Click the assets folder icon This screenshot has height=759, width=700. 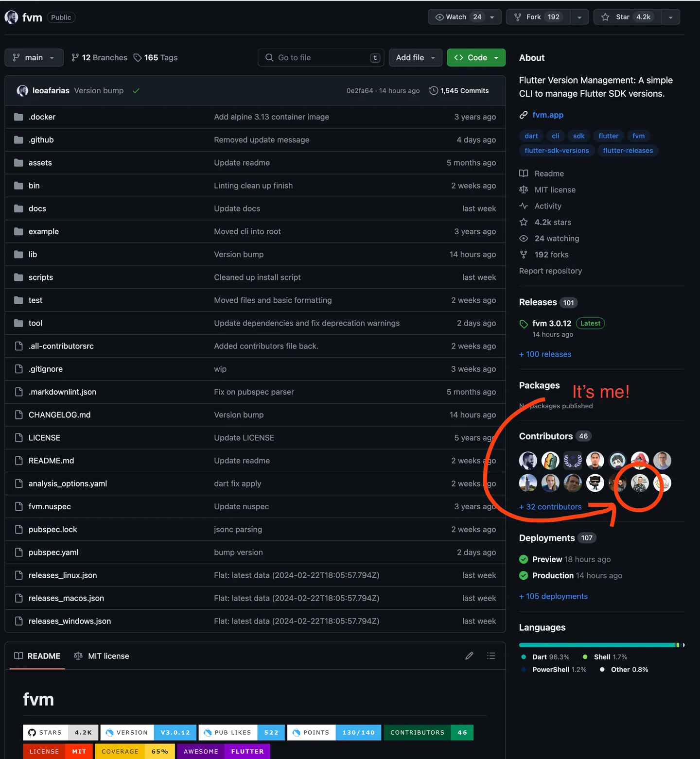pyautogui.click(x=18, y=163)
